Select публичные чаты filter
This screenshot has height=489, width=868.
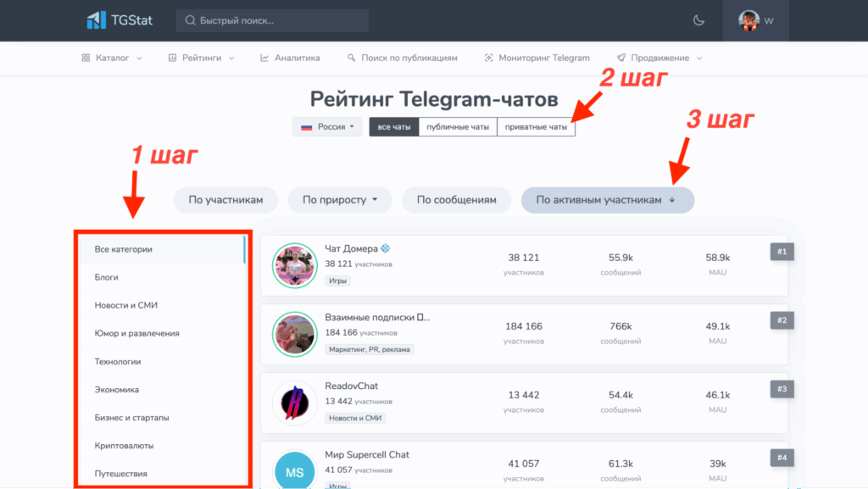click(x=458, y=126)
